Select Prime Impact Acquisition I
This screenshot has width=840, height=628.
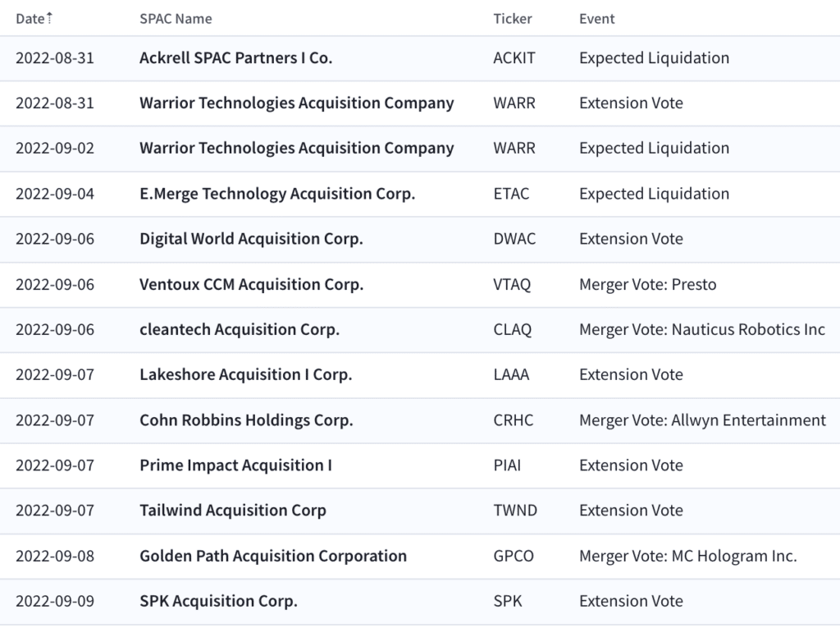pos(235,465)
